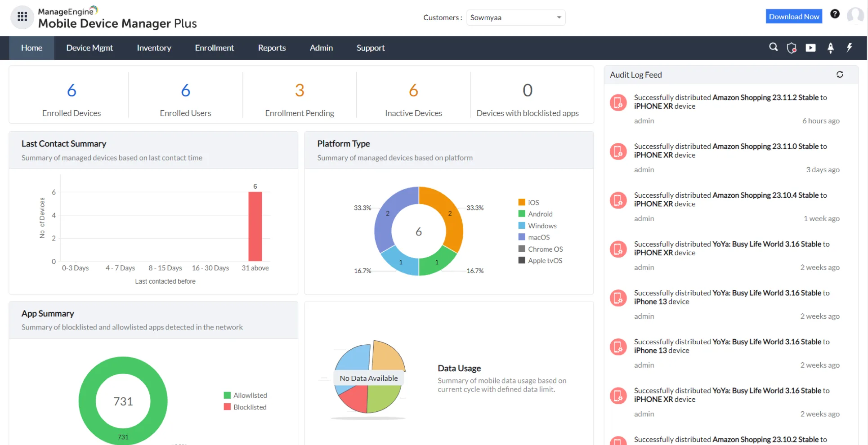Click the Download Now button
Viewport: 868px width, 445px height.
click(x=794, y=17)
